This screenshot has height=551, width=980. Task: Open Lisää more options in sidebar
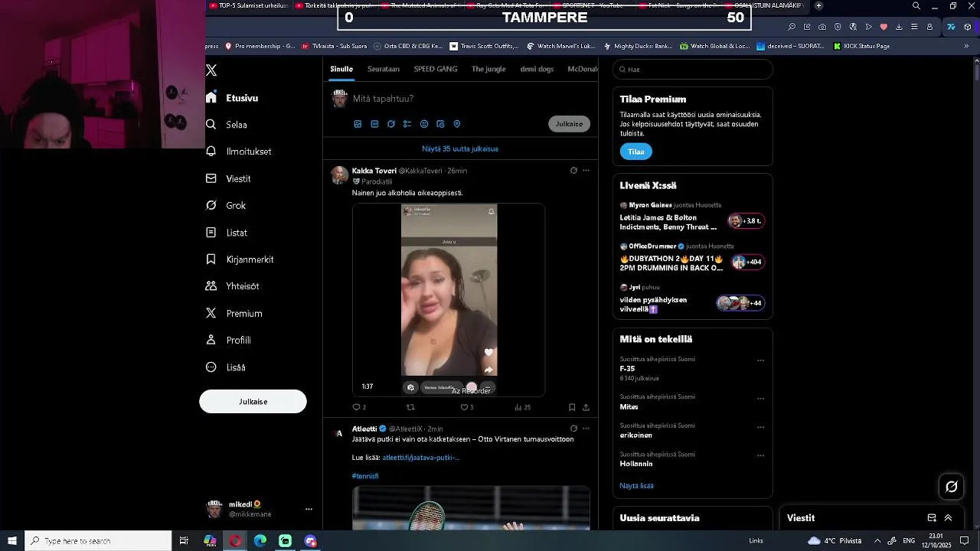coord(226,367)
